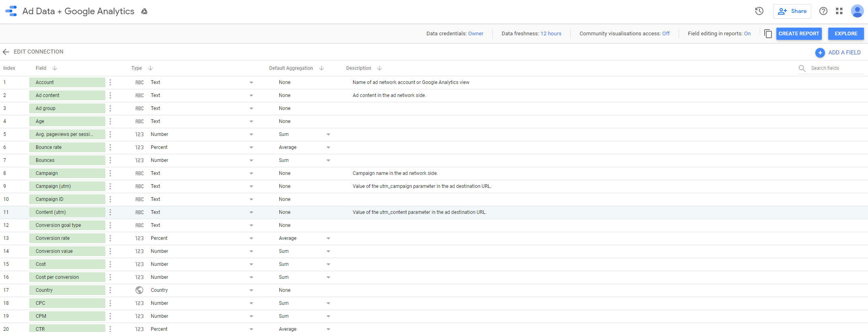Open three-dot menu for Age field
868x332 pixels.
[110, 121]
